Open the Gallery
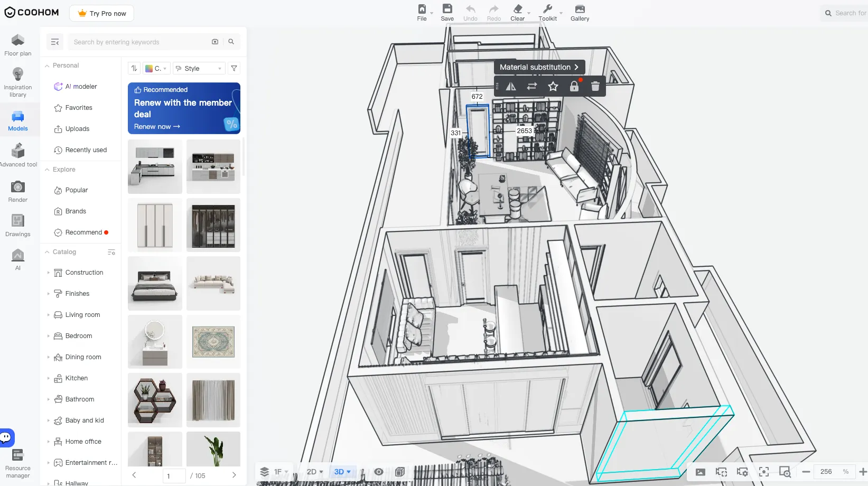The width and height of the screenshot is (868, 486). tap(580, 13)
